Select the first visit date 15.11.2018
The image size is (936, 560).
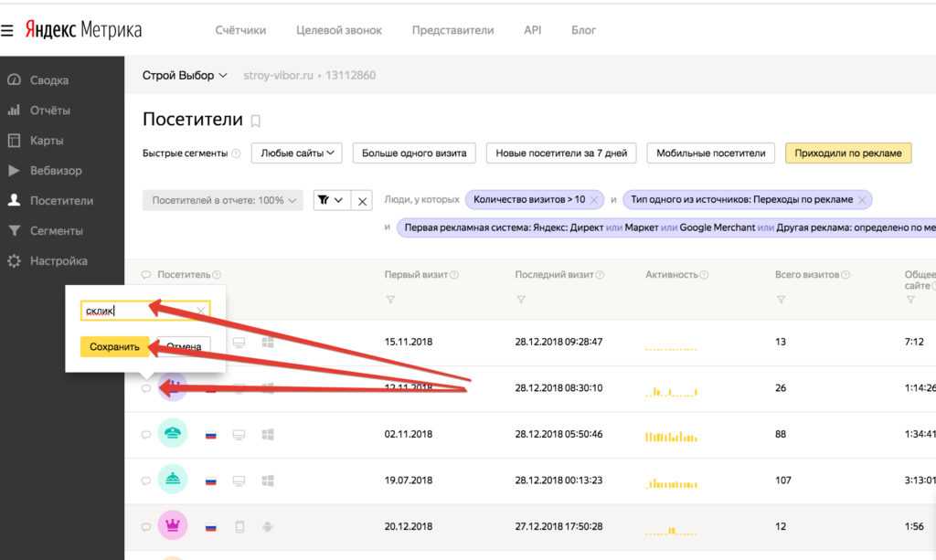(409, 342)
